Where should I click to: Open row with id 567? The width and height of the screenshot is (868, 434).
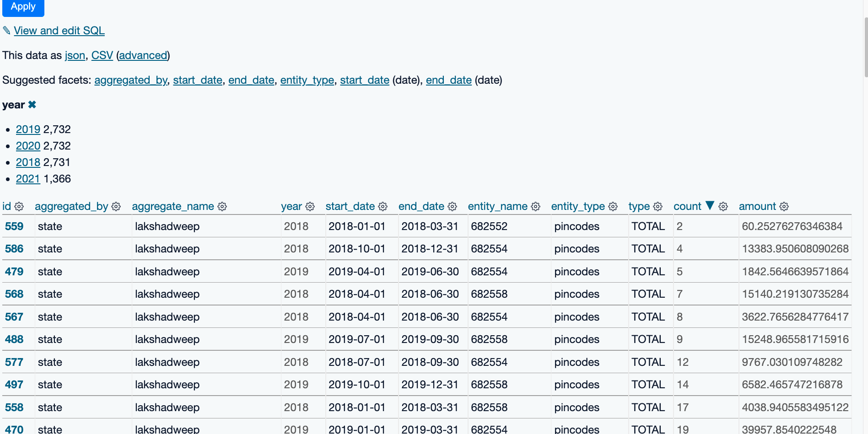click(14, 317)
